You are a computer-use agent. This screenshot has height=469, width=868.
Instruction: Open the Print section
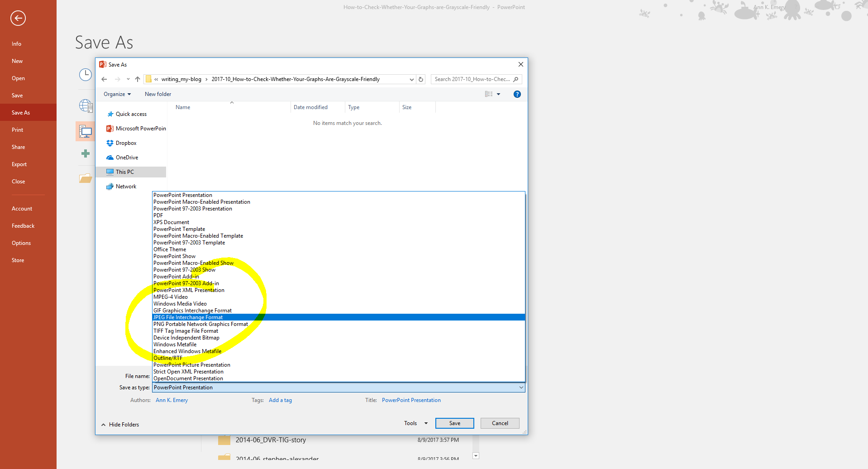tap(17, 129)
